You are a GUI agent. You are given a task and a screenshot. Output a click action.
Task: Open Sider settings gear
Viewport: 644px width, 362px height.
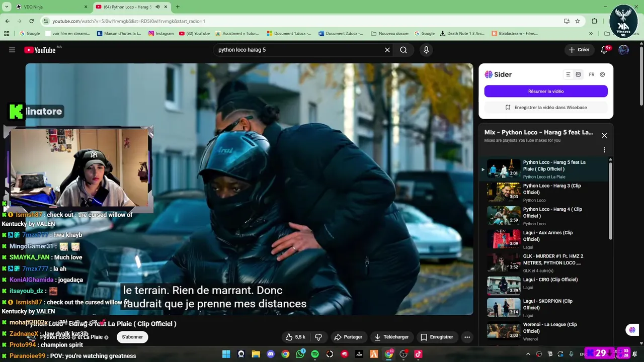click(602, 74)
